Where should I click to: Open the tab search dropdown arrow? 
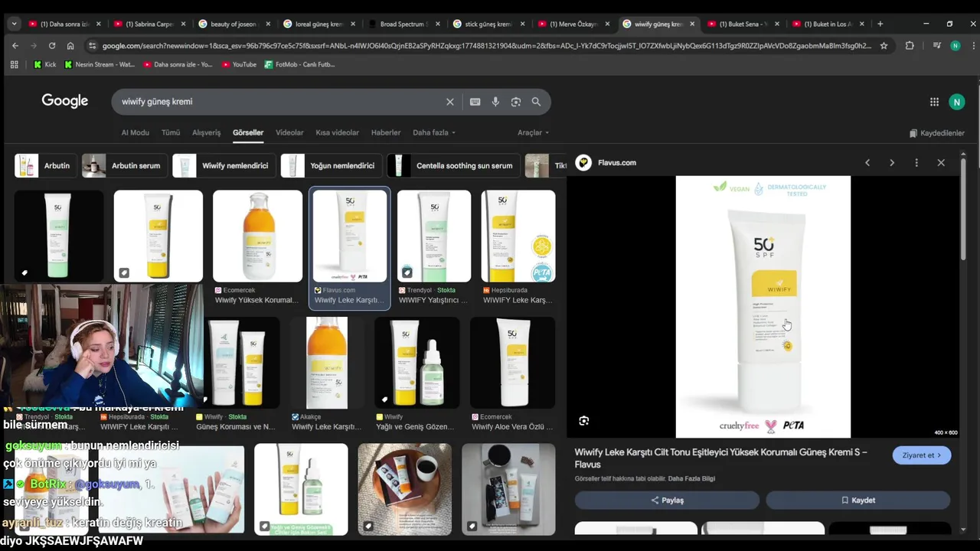coord(14,24)
